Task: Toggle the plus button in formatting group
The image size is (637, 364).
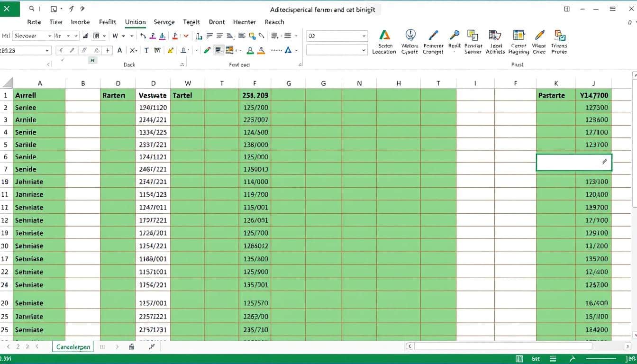Action: click(x=108, y=50)
